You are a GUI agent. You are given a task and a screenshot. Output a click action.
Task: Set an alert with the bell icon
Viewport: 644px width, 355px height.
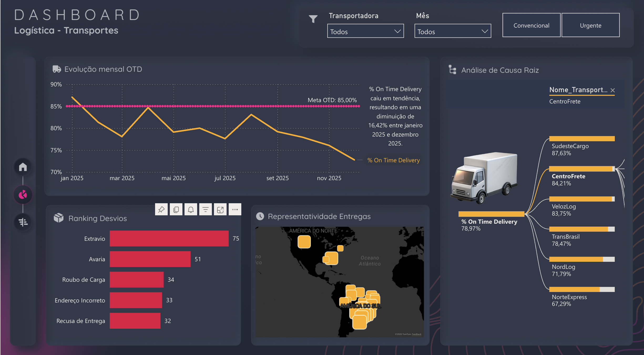coord(191,210)
